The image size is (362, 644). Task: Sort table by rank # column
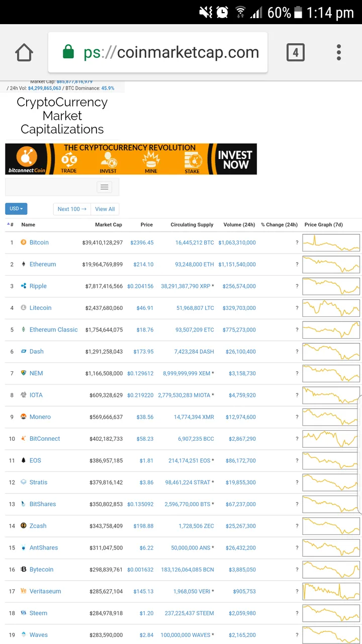[x=10, y=224]
